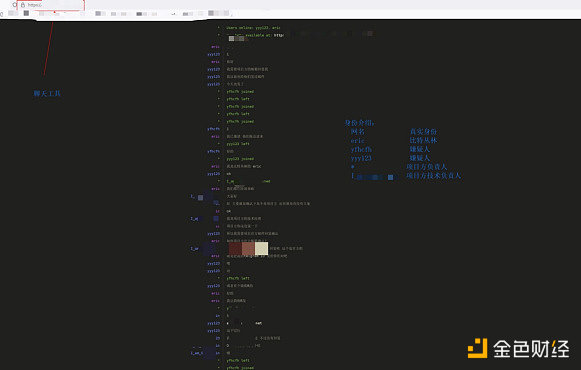Click the 身份介绍 heading
Image resolution: width=581 pixels, height=370 pixels.
coord(359,123)
